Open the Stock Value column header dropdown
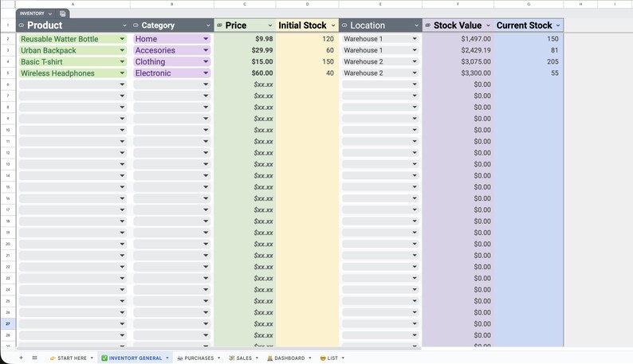Image resolution: width=633 pixels, height=364 pixels. 488,25
